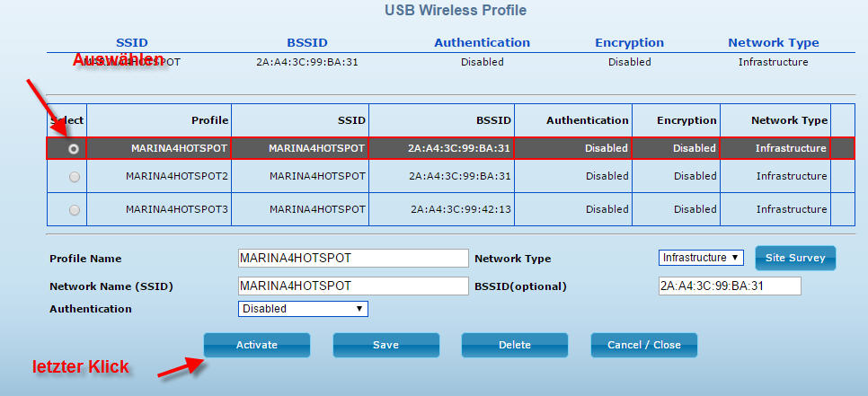Image resolution: width=868 pixels, height=396 pixels.
Task: Expand the Authentication dropdown
Action: [303, 309]
